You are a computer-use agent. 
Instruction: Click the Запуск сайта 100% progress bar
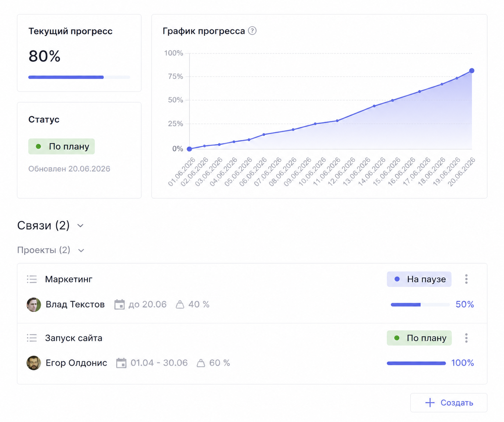(416, 363)
